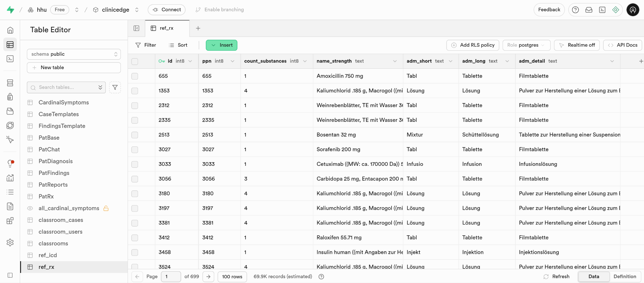Viewport: 644px width, 283px height.
Task: Open the Database sidebar icon
Action: [x=10, y=83]
